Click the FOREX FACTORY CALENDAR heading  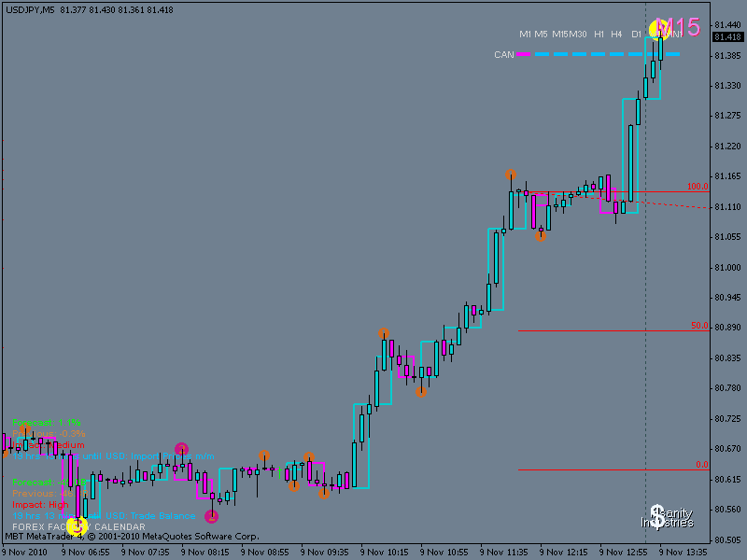(78, 527)
